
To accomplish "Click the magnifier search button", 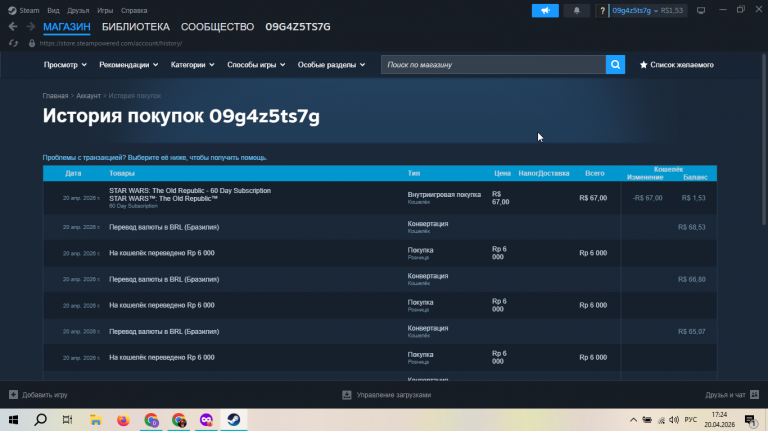I will tap(615, 65).
